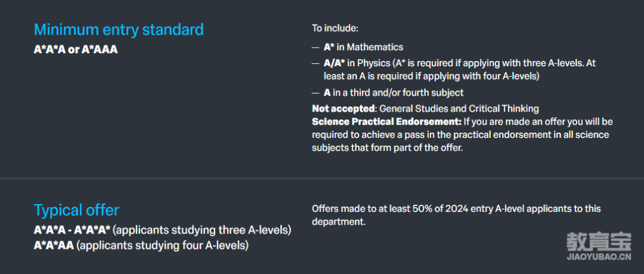
Task: Click the dash bullet before Physics line
Action: 315,64
